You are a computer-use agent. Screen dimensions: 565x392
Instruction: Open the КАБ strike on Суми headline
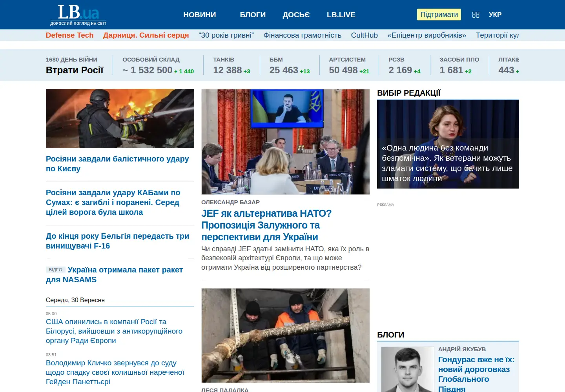(113, 202)
